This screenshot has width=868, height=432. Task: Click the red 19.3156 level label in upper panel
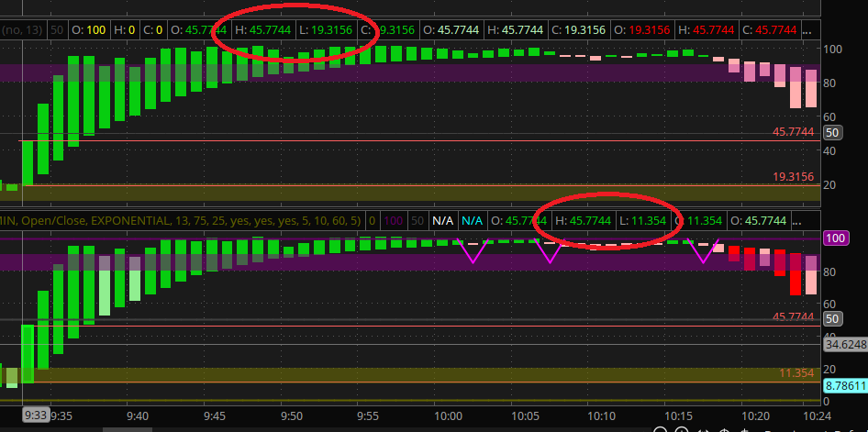[x=794, y=177]
